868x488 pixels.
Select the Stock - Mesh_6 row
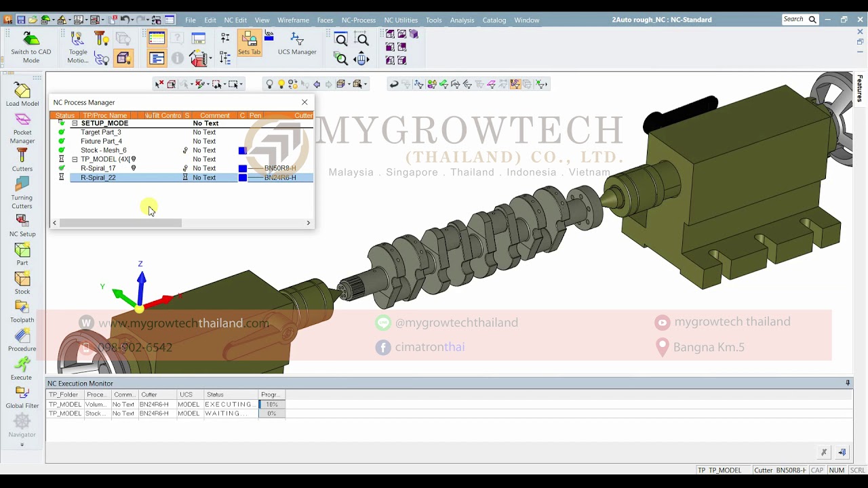pos(183,150)
